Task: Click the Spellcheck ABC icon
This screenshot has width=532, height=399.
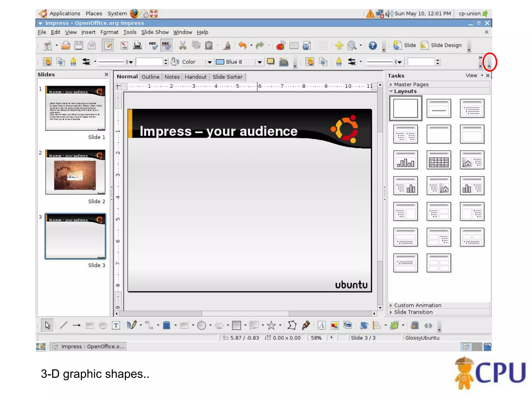Action: tap(153, 46)
